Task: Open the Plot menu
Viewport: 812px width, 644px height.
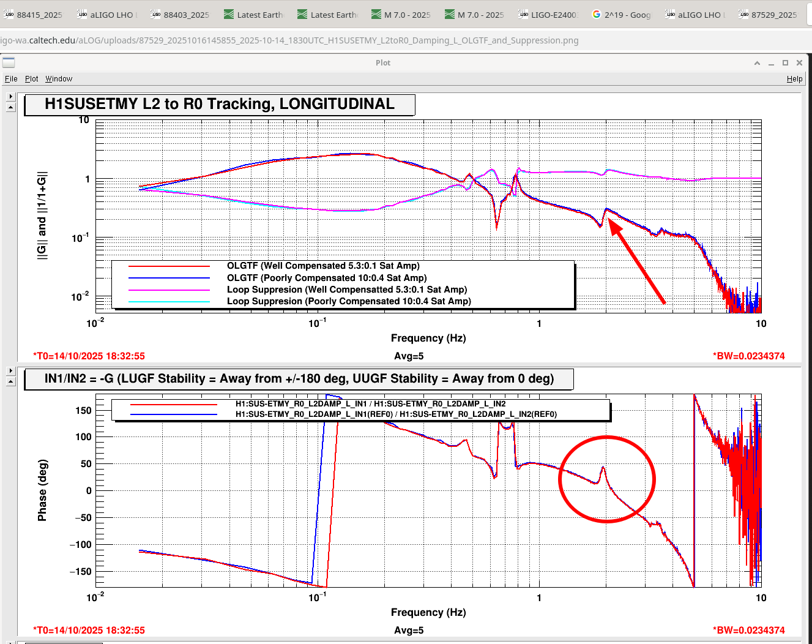Action: pos(31,79)
